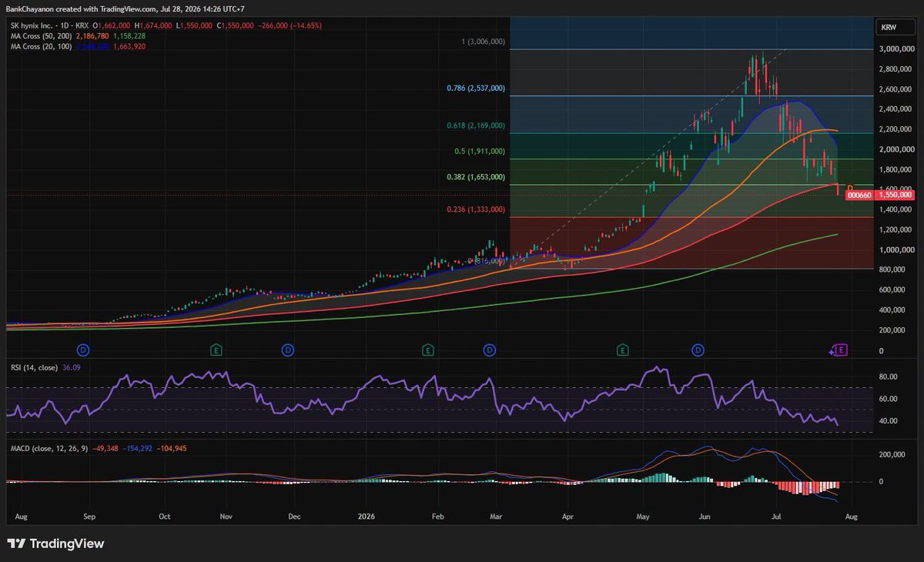
Task: Click the MACD histogram value −49,348
Action: [x=106, y=447]
